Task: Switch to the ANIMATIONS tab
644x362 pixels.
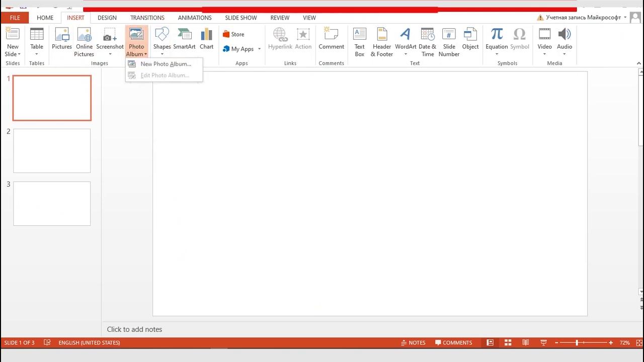Action: [195, 18]
